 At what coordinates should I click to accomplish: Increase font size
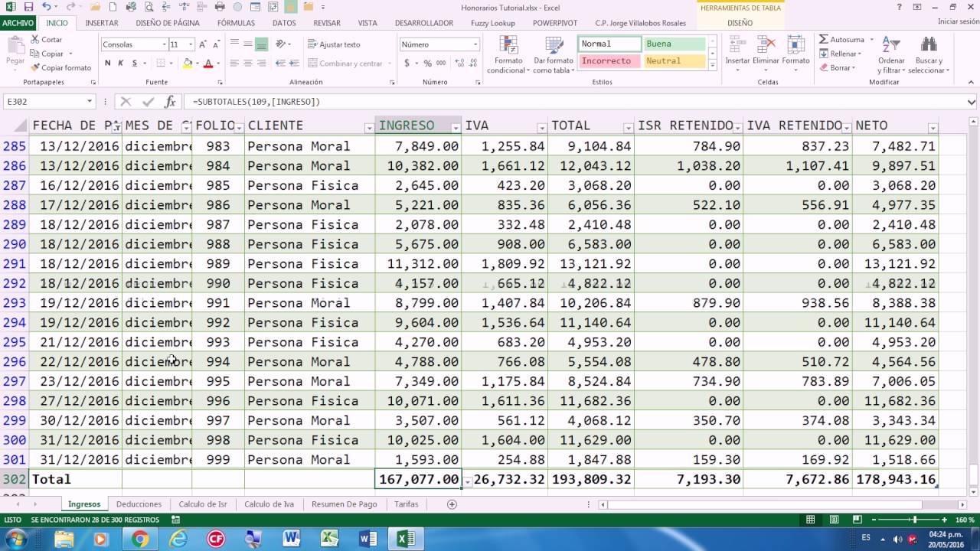(203, 44)
